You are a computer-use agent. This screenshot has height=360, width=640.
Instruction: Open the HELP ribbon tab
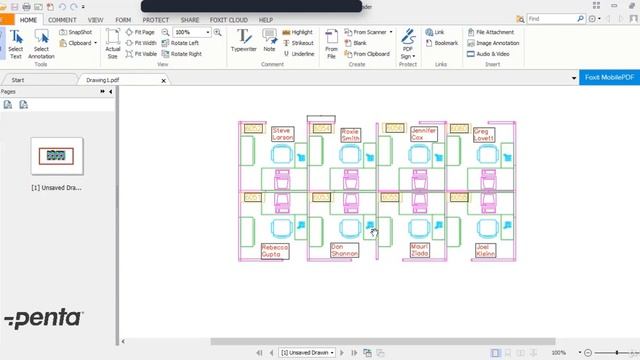point(266,20)
